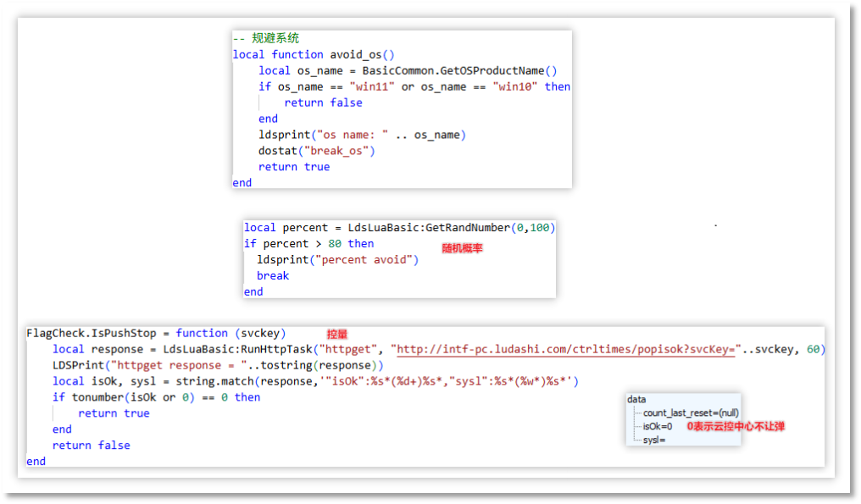The height and width of the screenshot is (504, 861).
Task: Select the count_last_reset=(null) tree entry
Action: click(x=691, y=413)
